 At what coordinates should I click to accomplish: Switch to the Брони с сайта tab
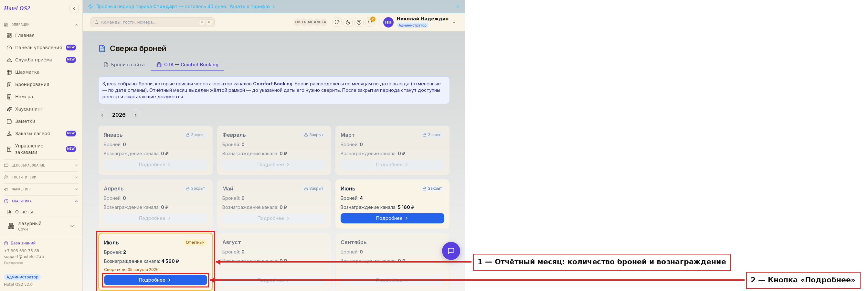pos(124,65)
